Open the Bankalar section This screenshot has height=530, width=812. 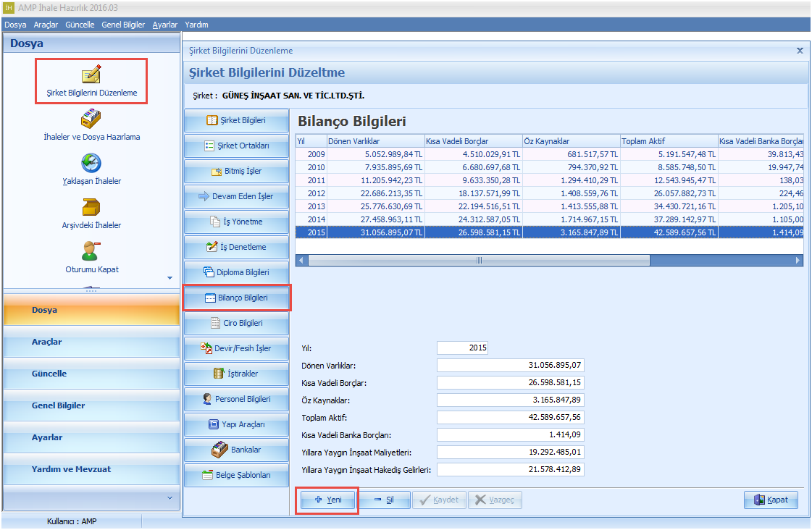click(237, 450)
